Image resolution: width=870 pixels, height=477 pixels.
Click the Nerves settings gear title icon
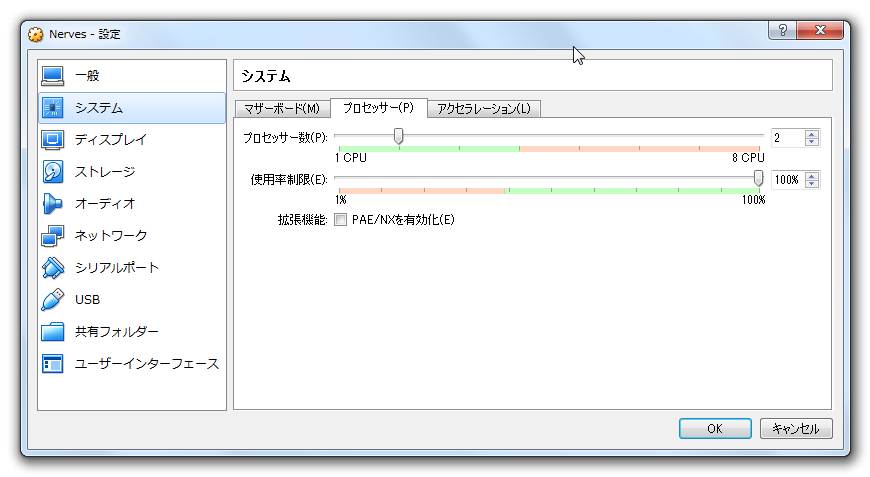[36, 34]
